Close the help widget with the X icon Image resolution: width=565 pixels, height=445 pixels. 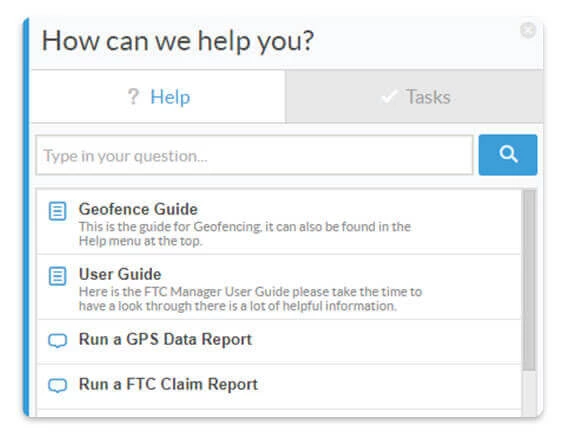[528, 30]
